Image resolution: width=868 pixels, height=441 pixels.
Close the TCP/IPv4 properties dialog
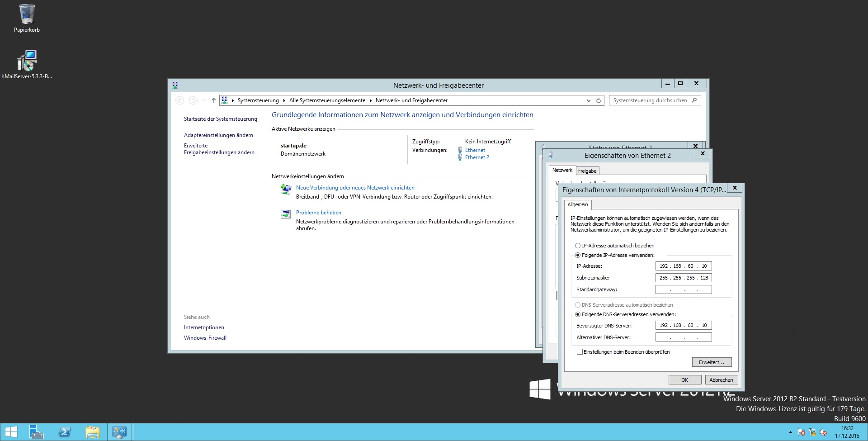[735, 188]
